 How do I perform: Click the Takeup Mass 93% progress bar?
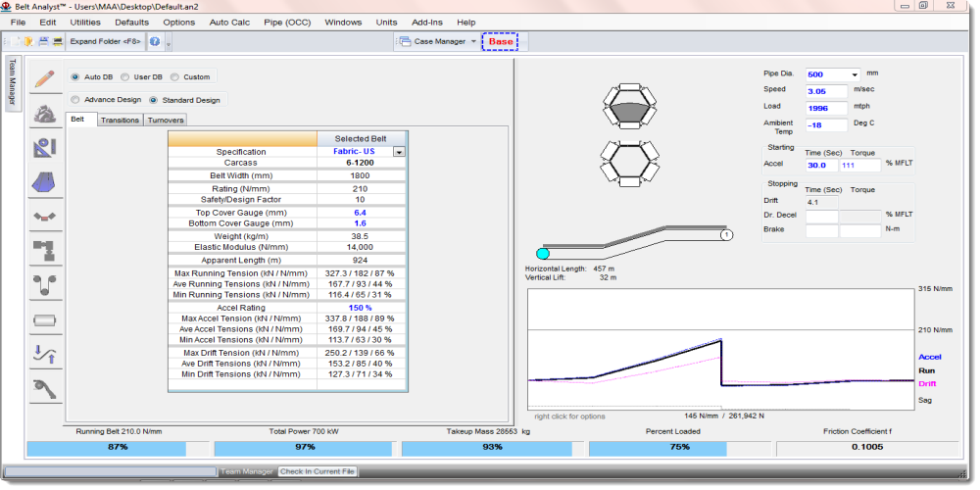click(492, 448)
